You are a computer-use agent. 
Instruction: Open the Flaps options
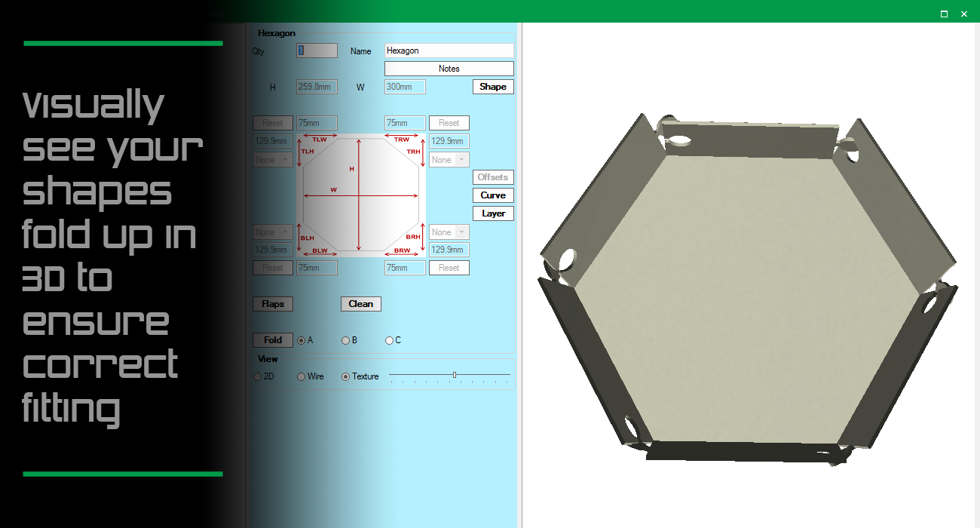coord(272,303)
